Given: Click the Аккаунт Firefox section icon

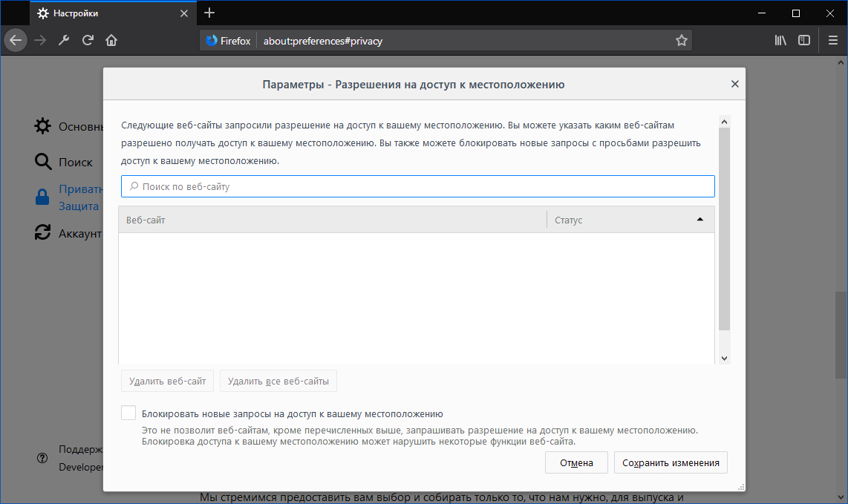Looking at the screenshot, I should (42, 232).
